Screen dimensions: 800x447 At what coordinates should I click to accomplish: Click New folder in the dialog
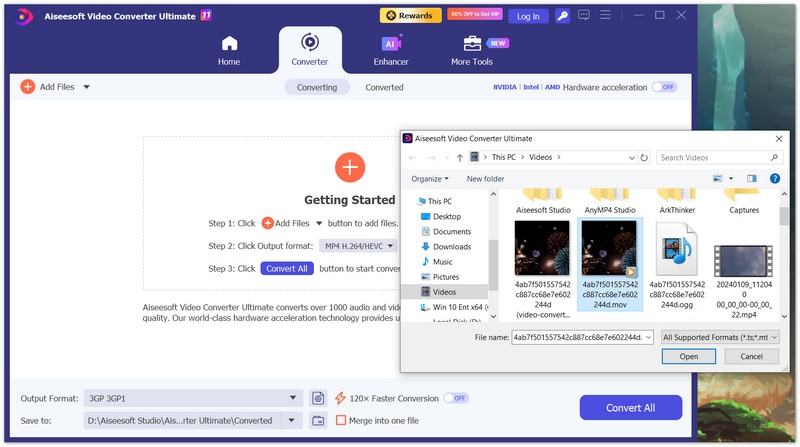coord(485,179)
